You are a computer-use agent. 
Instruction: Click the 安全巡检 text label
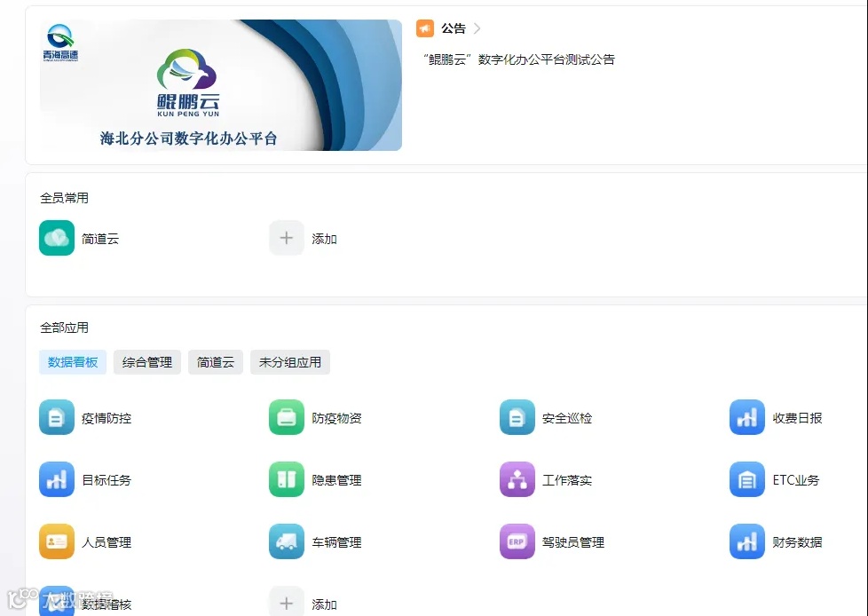[x=567, y=418]
